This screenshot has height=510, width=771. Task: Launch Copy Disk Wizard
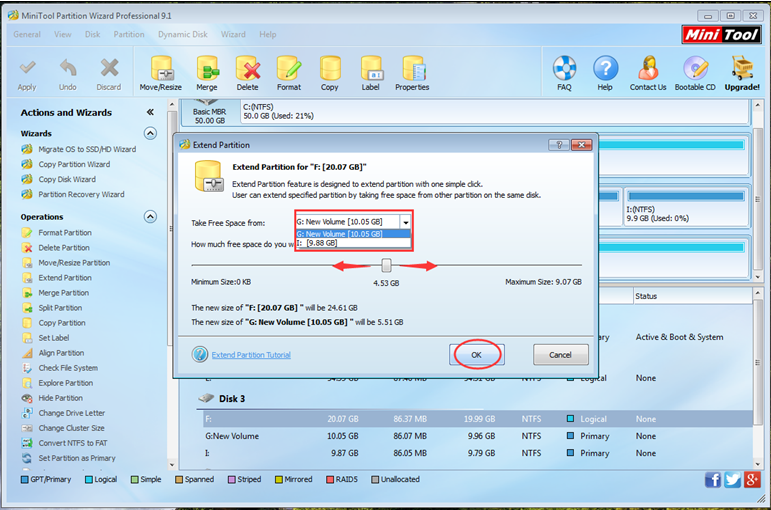pyautogui.click(x=67, y=180)
